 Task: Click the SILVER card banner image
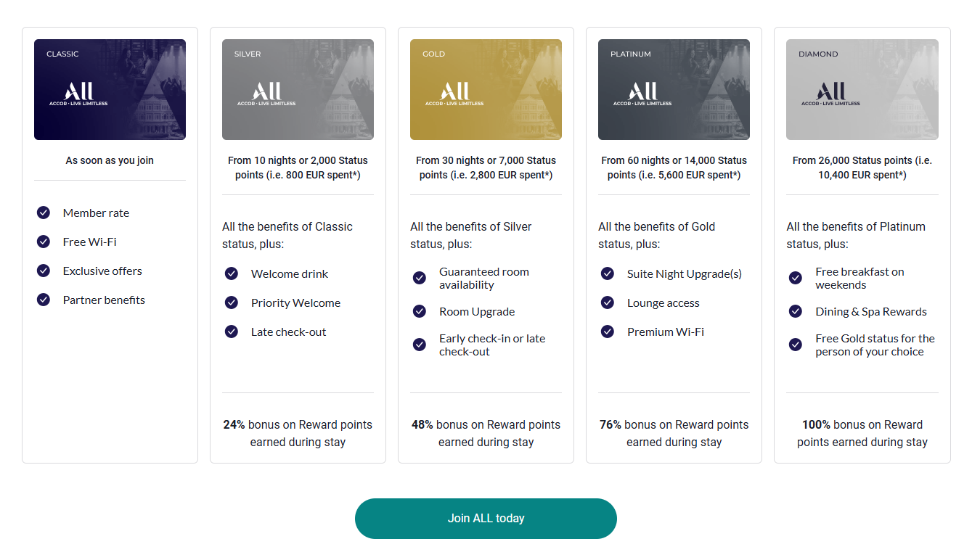click(x=298, y=89)
